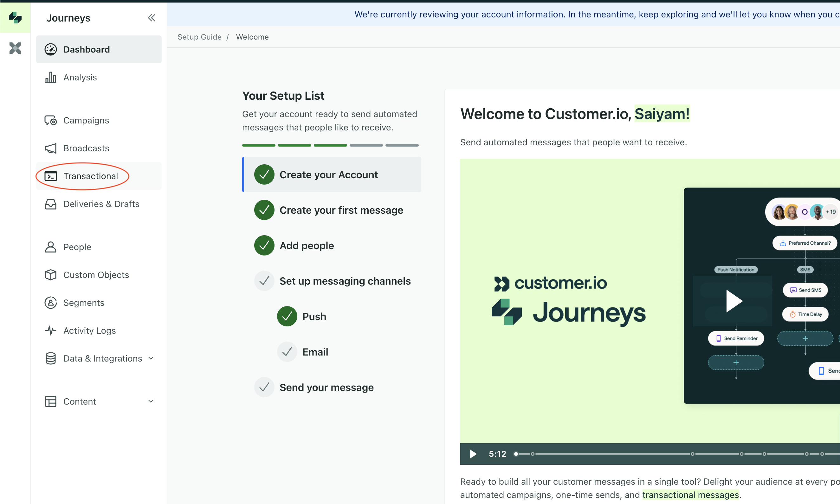Select Create your Account step
840x504 pixels.
(x=328, y=174)
